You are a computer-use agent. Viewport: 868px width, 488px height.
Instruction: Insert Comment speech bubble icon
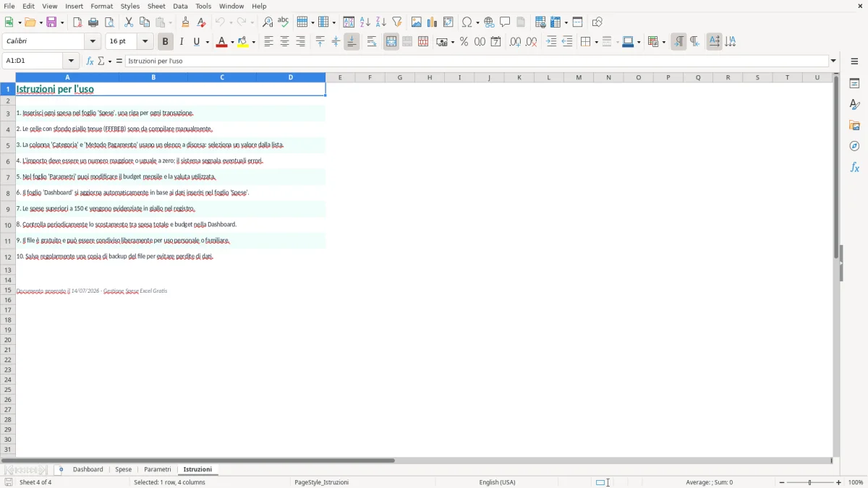click(x=505, y=22)
